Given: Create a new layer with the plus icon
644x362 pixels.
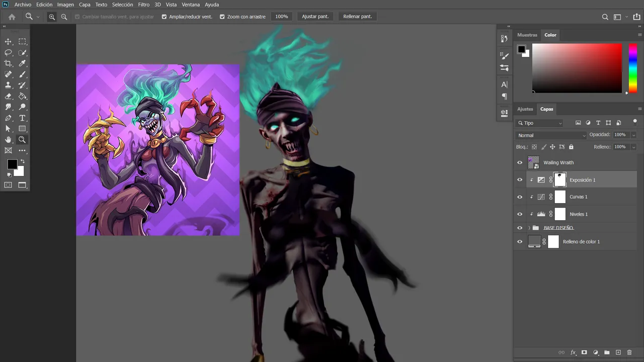Looking at the screenshot, I should pos(618,352).
